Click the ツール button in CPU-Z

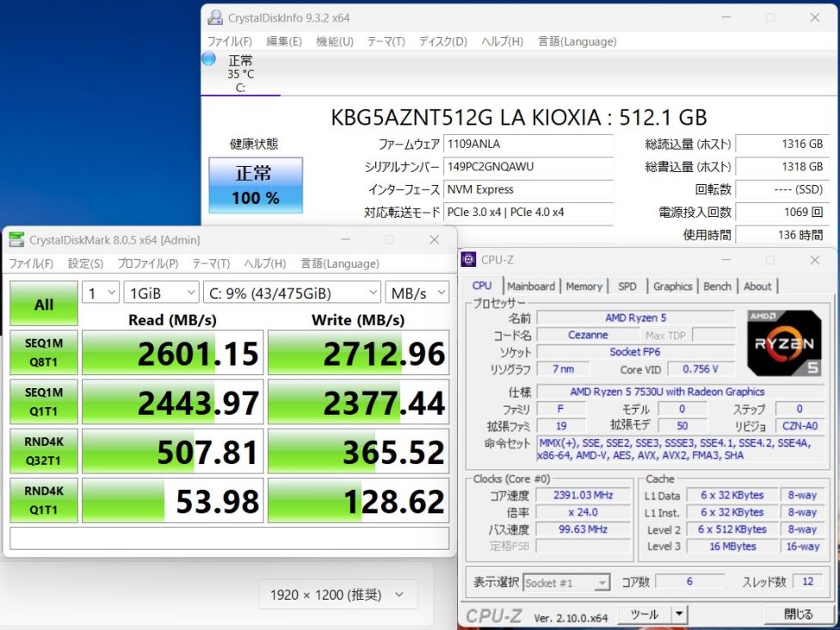click(645, 614)
